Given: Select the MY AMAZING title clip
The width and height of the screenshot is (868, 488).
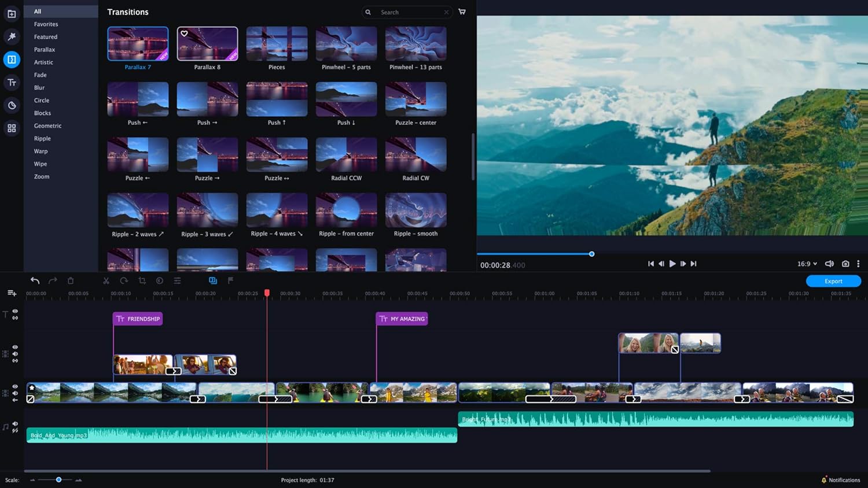Looking at the screenshot, I should pyautogui.click(x=402, y=319).
